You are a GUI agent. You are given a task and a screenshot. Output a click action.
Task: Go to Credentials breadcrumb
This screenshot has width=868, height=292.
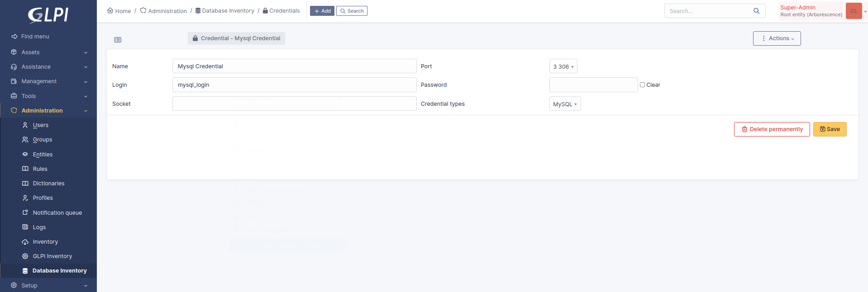tap(281, 11)
